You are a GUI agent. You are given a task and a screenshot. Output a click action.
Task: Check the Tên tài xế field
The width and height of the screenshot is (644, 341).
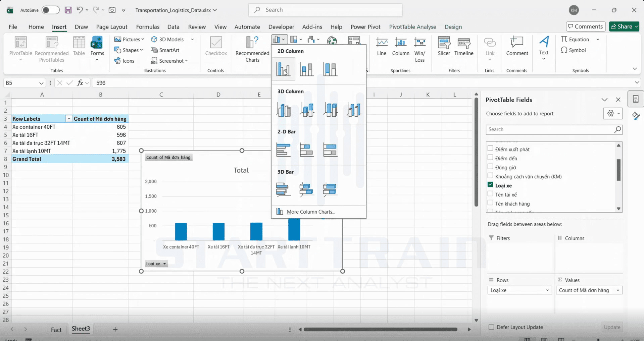point(491,194)
